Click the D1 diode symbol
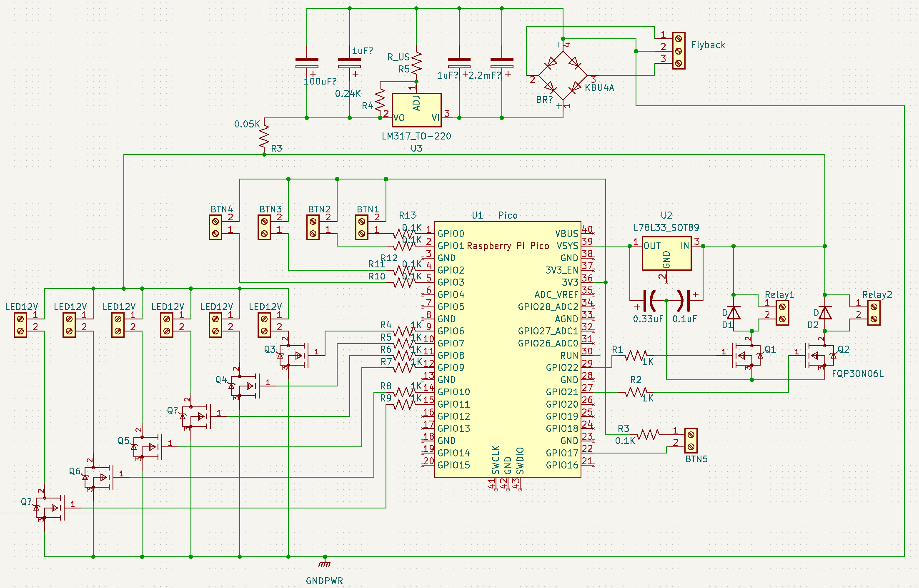The image size is (919, 588). tap(734, 313)
